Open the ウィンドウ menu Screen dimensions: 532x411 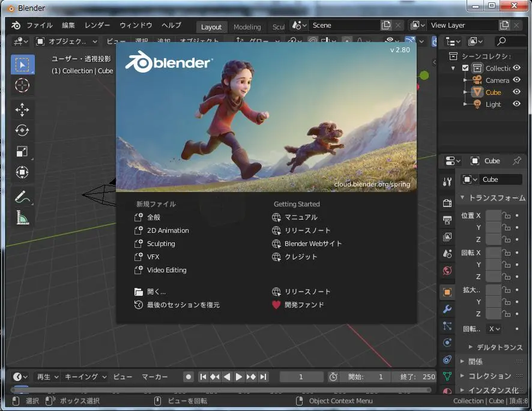pyautogui.click(x=136, y=25)
